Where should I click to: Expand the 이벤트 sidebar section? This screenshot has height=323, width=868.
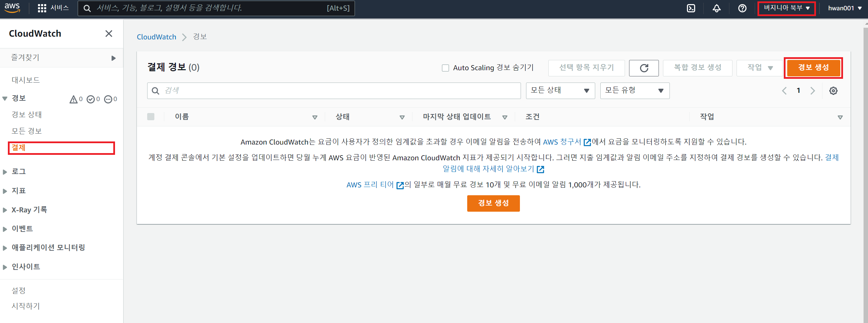coord(5,229)
